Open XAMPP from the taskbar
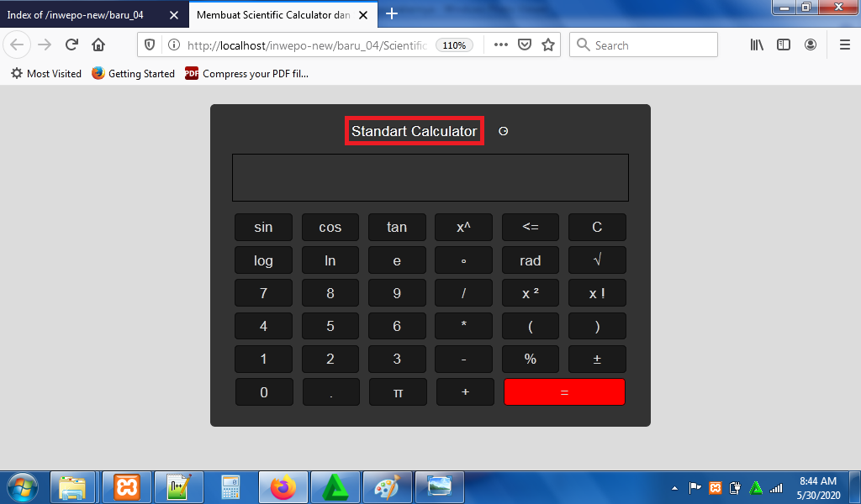The image size is (861, 504). [x=127, y=487]
